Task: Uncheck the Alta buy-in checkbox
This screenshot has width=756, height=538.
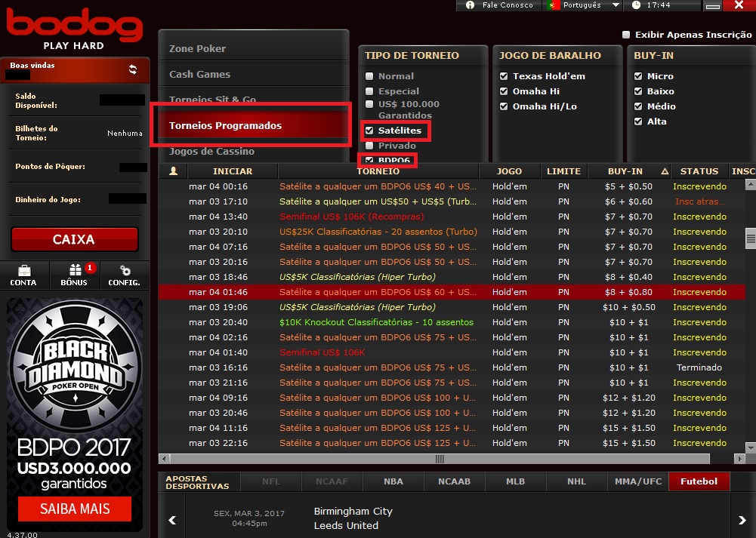Action: 638,121
